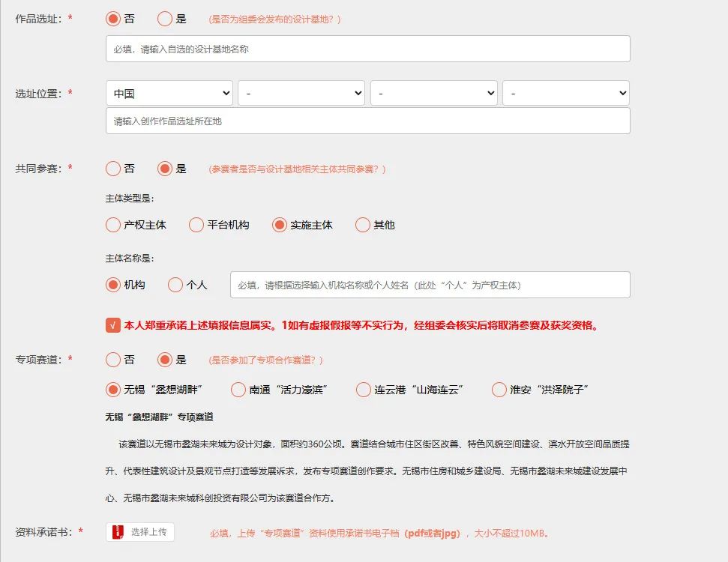Select 淮安 "洪泽院子" track
Image resolution: width=728 pixels, height=562 pixels.
click(x=499, y=390)
